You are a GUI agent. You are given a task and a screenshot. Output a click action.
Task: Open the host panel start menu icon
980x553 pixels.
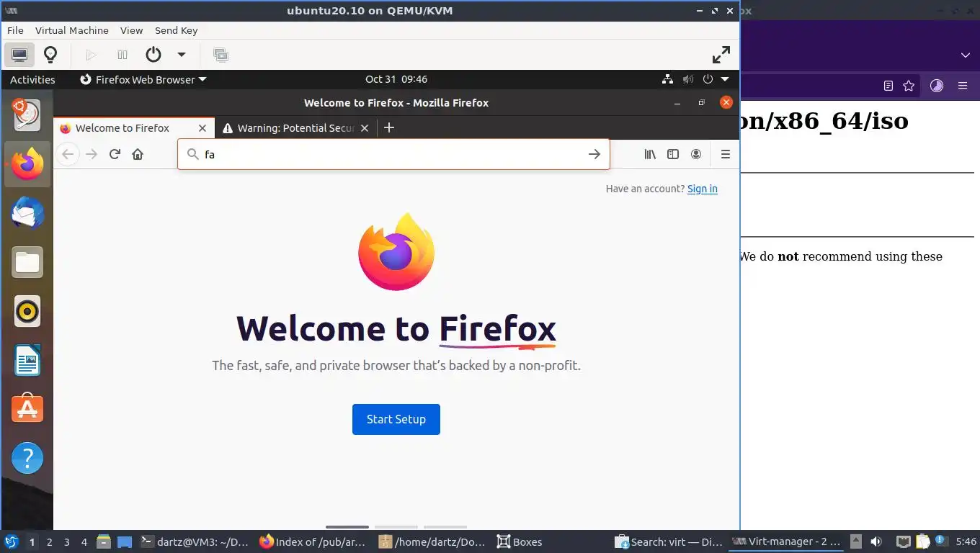[11, 541]
